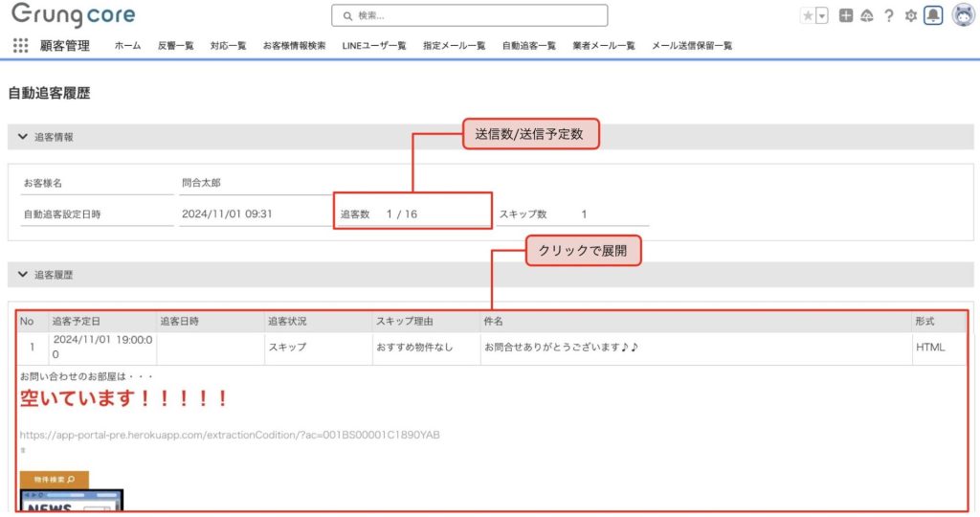Open the help question mark icon
Screen dimensions: 980x517
click(x=889, y=15)
